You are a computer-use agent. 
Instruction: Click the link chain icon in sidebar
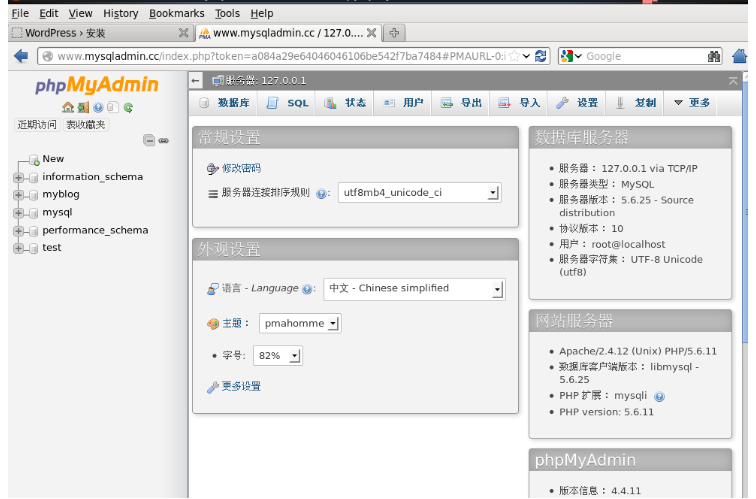[x=163, y=141]
